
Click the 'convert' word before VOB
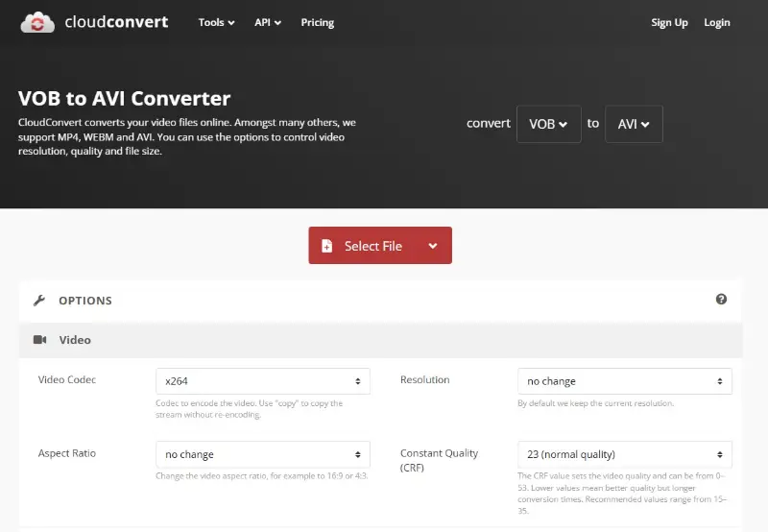click(x=489, y=123)
